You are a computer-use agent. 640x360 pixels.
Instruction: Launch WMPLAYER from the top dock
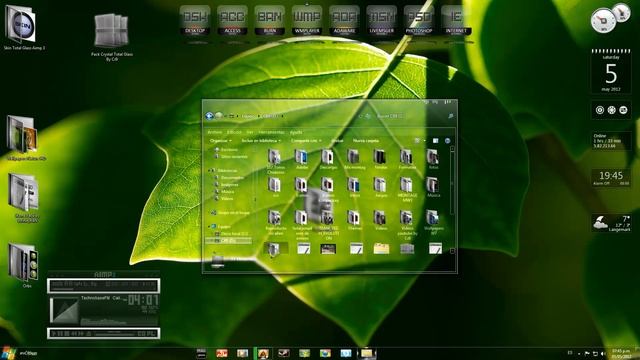coord(307,20)
